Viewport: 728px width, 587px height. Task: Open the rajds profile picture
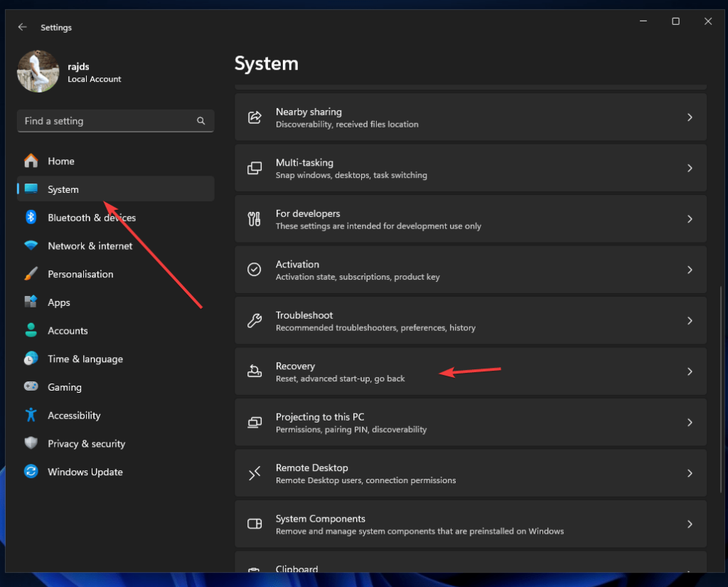[x=38, y=71]
